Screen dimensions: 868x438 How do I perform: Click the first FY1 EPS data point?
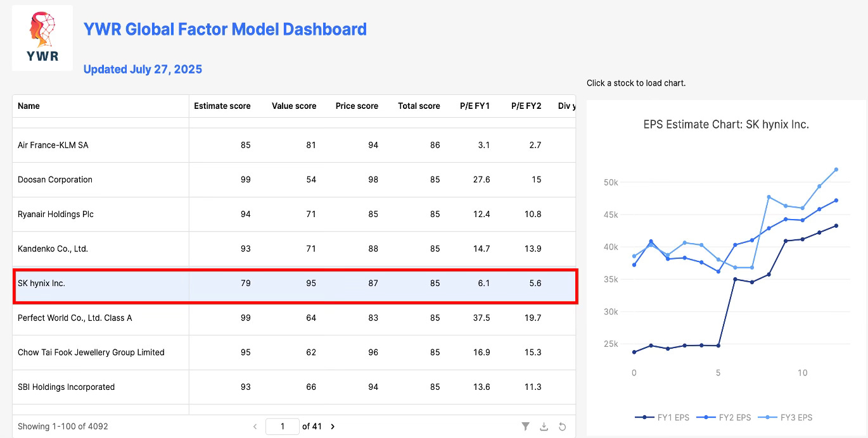click(634, 352)
